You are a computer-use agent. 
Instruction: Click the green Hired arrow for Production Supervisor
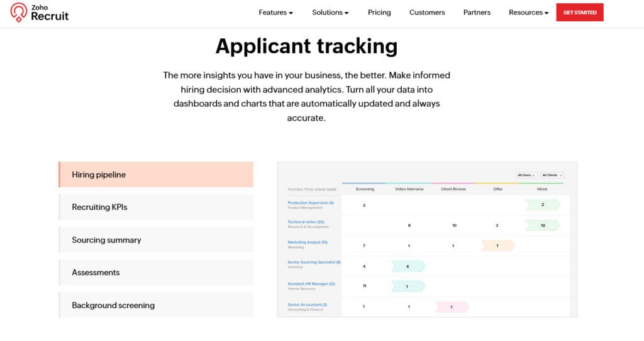pos(543,205)
